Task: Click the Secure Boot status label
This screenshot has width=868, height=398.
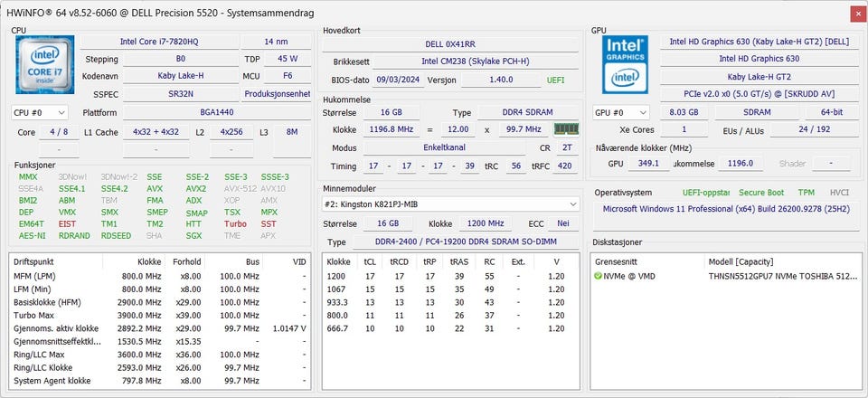Action: [x=761, y=193]
